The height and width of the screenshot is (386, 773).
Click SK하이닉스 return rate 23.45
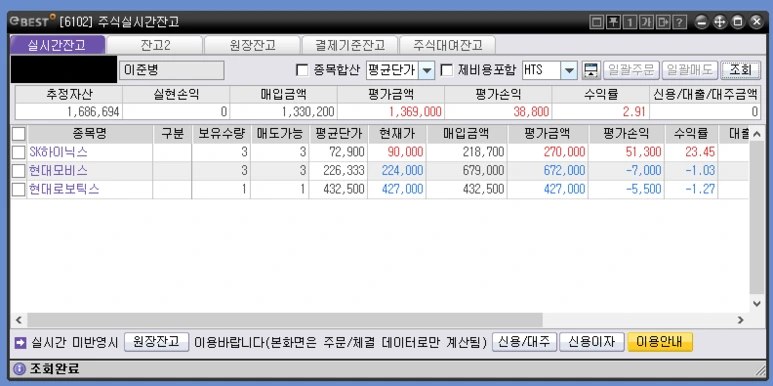(x=700, y=152)
